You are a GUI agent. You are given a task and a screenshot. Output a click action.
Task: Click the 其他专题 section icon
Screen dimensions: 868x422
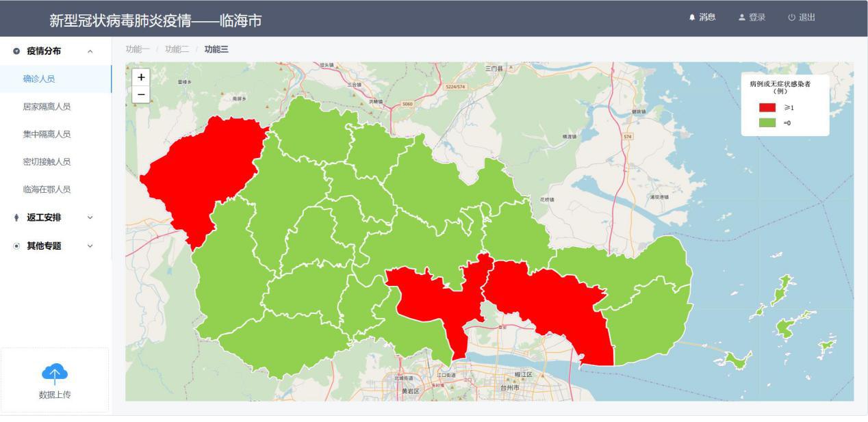coord(16,246)
